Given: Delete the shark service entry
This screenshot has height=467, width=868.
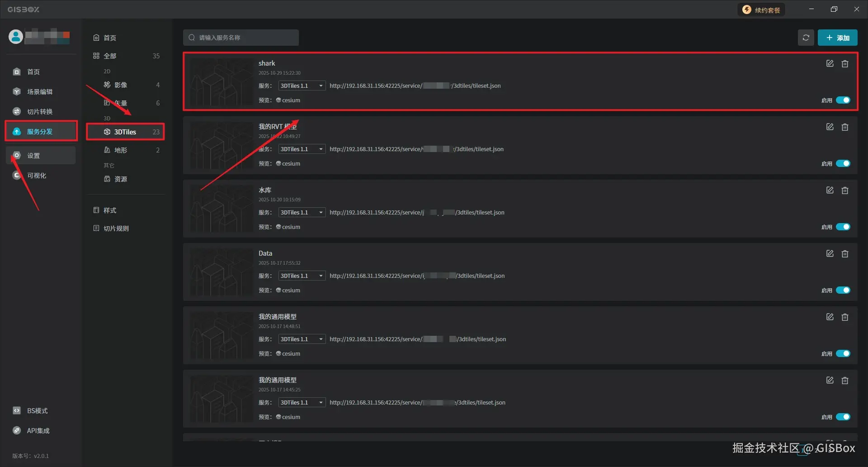Looking at the screenshot, I should 844,64.
